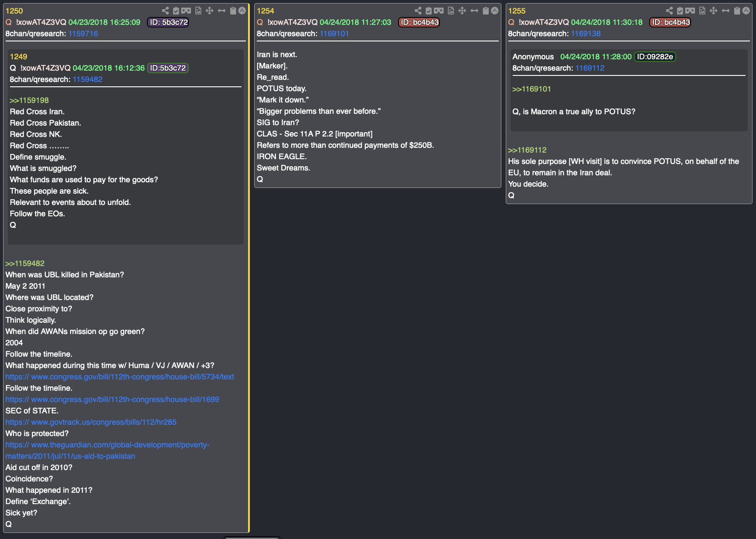Open image file icon on post 1254
The width and height of the screenshot is (756, 539).
[x=451, y=11]
